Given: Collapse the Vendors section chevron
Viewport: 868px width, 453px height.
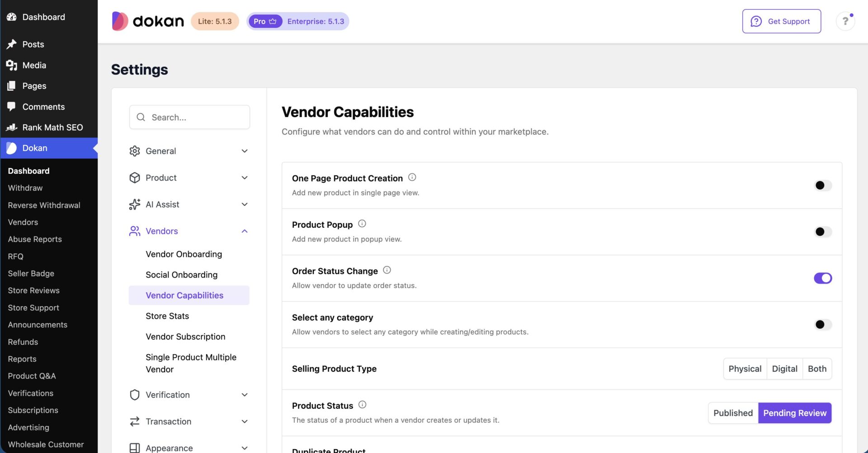Looking at the screenshot, I should pyautogui.click(x=245, y=231).
